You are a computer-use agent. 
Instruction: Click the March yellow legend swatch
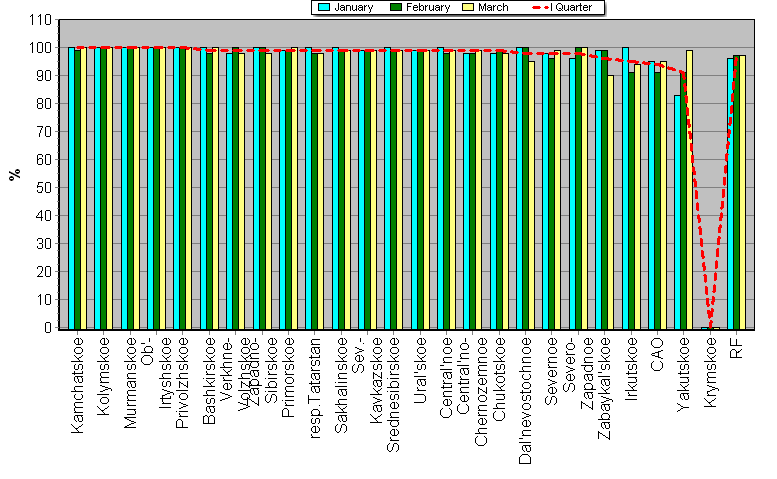point(468,7)
